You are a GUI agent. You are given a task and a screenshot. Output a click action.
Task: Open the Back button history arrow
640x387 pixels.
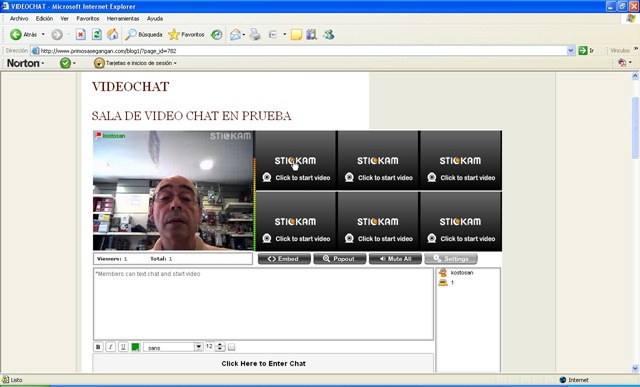pos(43,35)
